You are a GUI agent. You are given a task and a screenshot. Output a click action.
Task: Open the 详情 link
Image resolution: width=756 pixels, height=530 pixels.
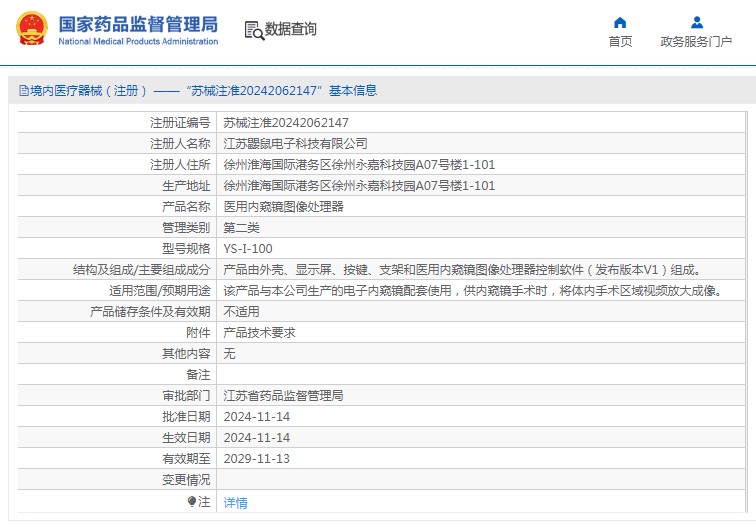(235, 502)
